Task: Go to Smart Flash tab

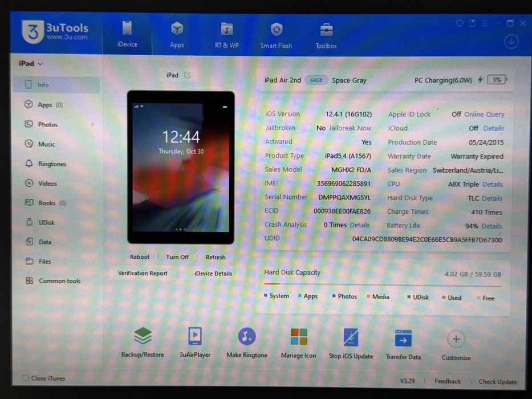Action: 276,35
